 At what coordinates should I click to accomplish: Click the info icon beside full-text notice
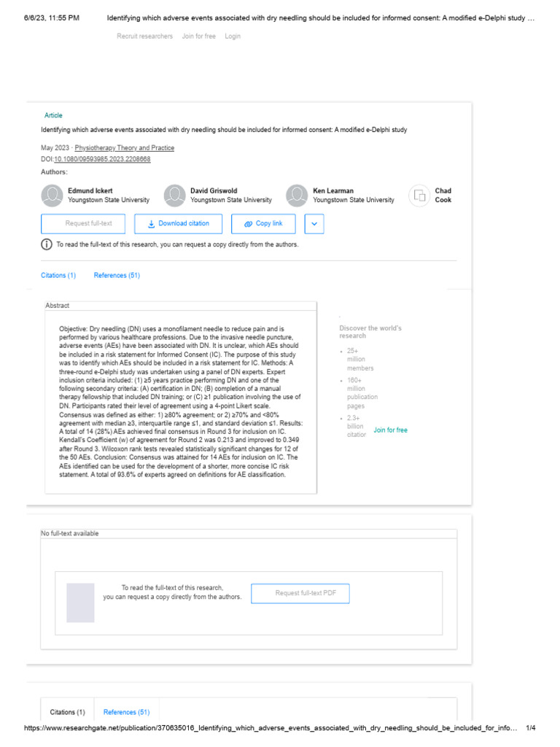click(47, 244)
